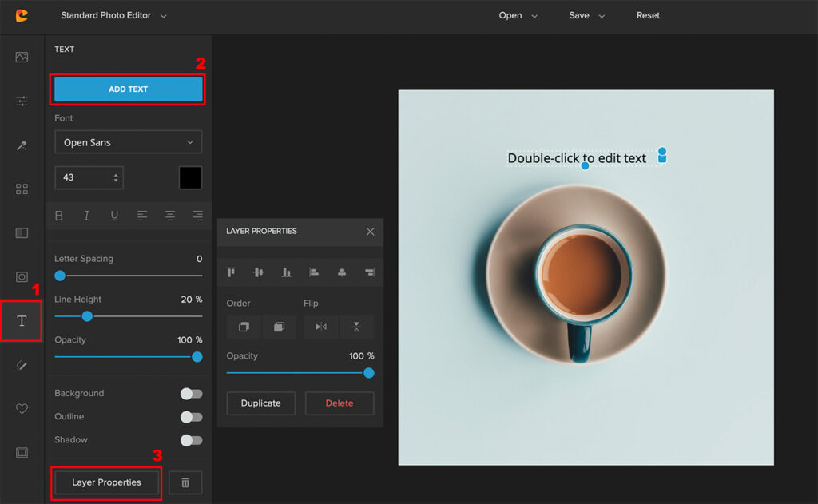The height and width of the screenshot is (504, 818).
Task: Flip layer horizontally
Action: 321,327
